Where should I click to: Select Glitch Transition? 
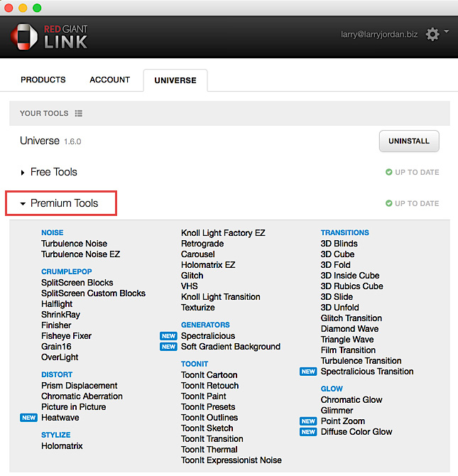point(351,318)
